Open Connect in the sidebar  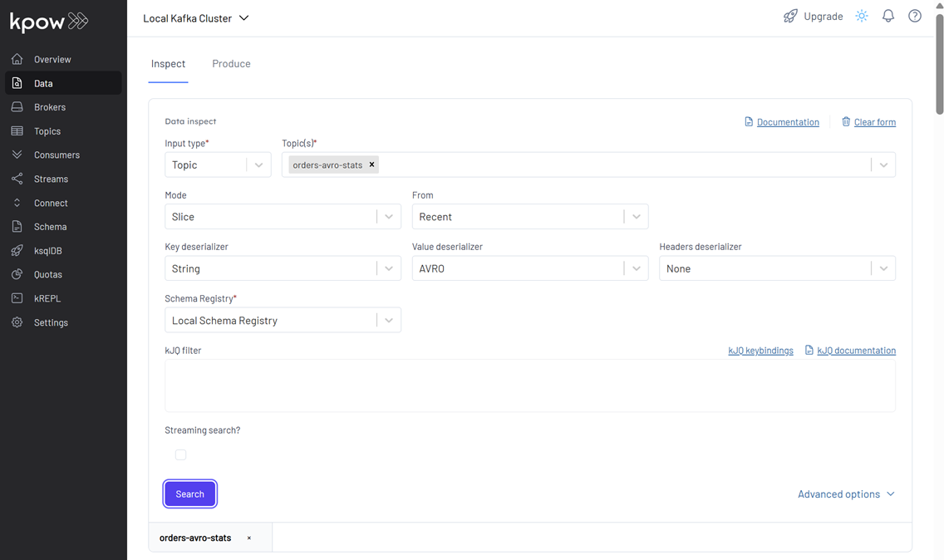coord(63,203)
